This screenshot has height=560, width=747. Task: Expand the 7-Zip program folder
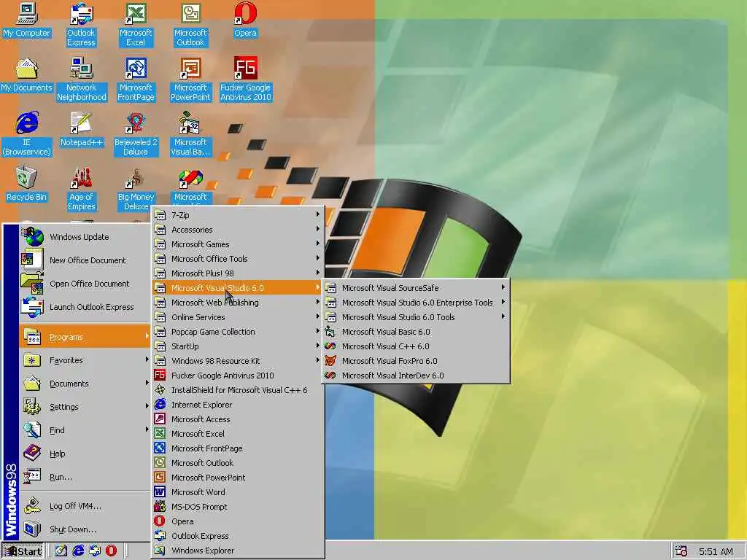(x=238, y=215)
